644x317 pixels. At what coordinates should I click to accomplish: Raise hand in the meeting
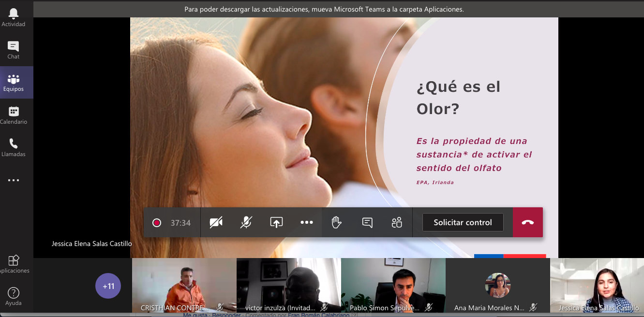337,222
